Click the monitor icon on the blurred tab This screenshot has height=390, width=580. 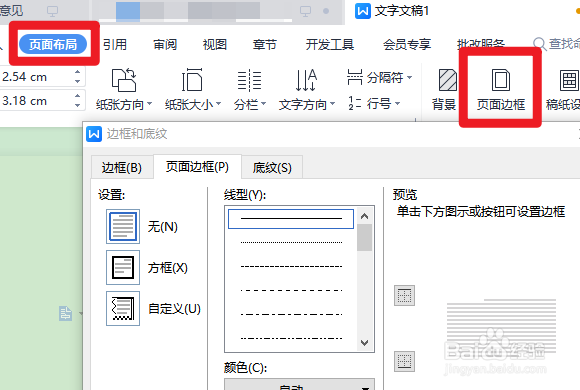tap(305, 11)
